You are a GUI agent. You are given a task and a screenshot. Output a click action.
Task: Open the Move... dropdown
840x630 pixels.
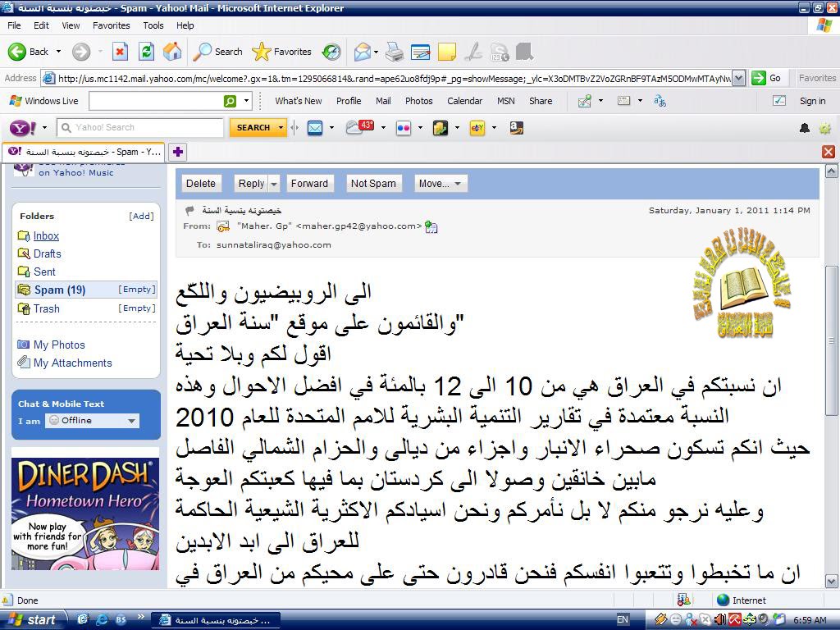coord(441,184)
